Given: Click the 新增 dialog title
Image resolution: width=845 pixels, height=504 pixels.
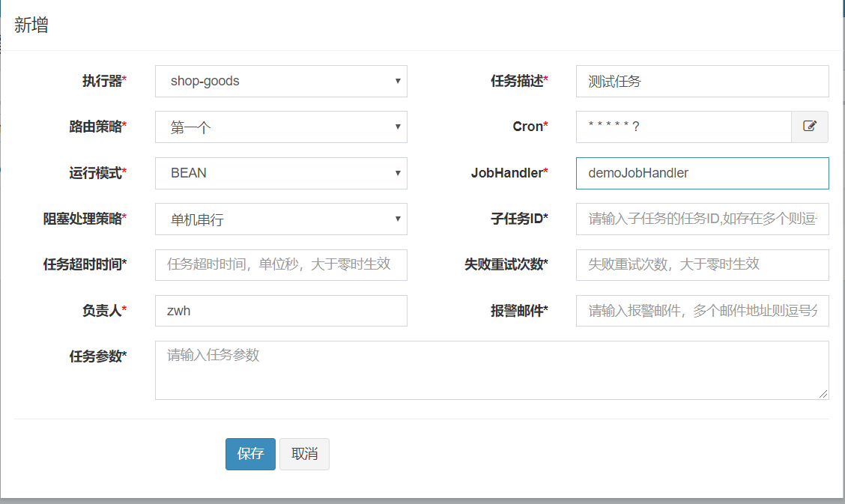Looking at the screenshot, I should (31, 25).
